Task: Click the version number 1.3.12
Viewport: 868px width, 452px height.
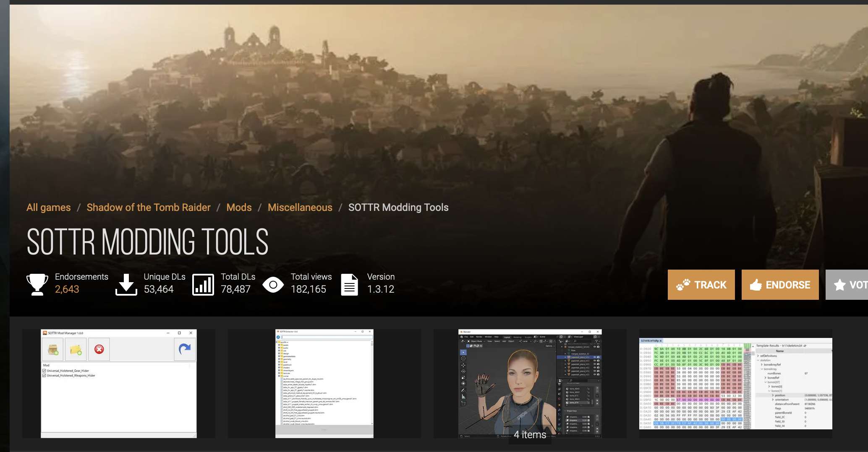Action: click(x=381, y=289)
